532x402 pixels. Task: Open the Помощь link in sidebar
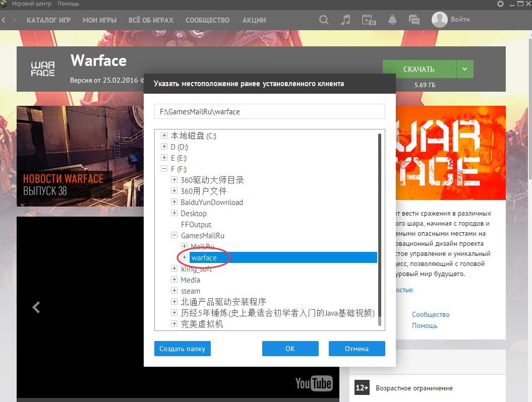coord(425,325)
